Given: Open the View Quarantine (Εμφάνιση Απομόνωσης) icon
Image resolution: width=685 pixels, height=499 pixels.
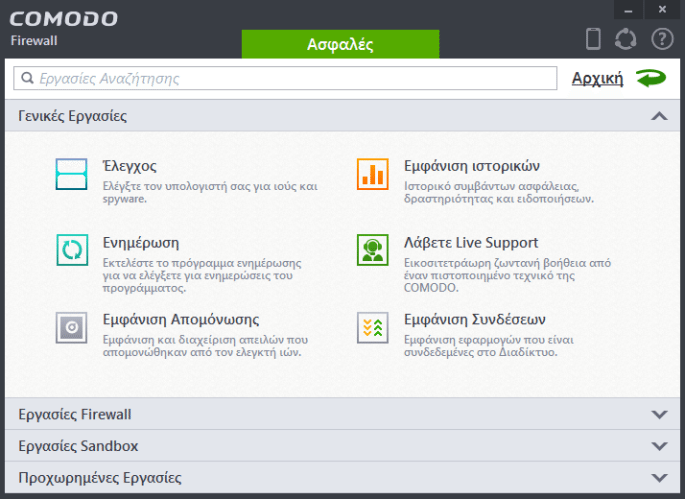Looking at the screenshot, I should [71, 327].
